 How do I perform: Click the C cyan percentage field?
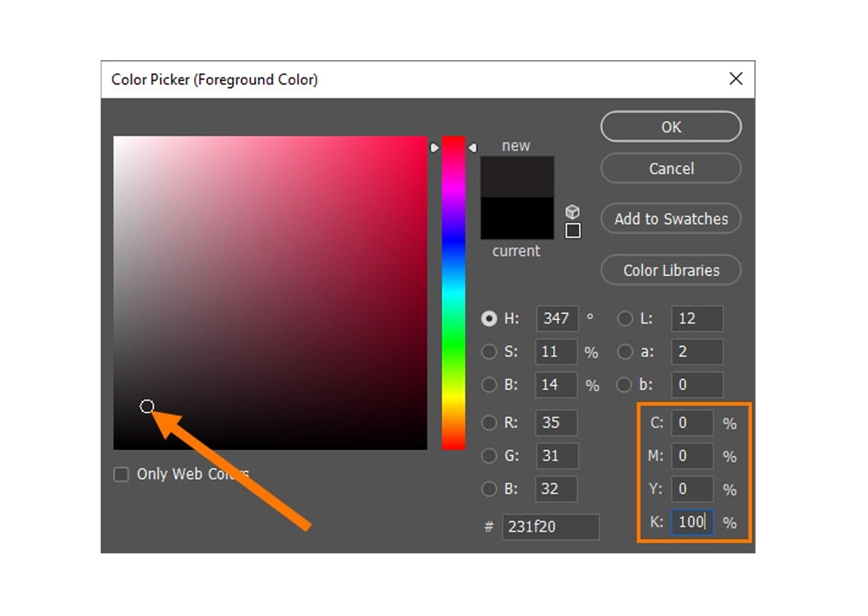pos(692,423)
